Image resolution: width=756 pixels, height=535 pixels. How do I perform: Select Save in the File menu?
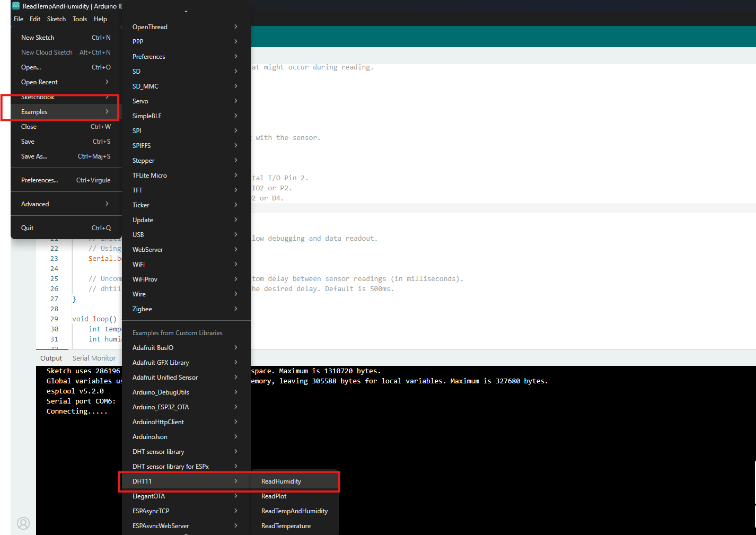point(66,142)
